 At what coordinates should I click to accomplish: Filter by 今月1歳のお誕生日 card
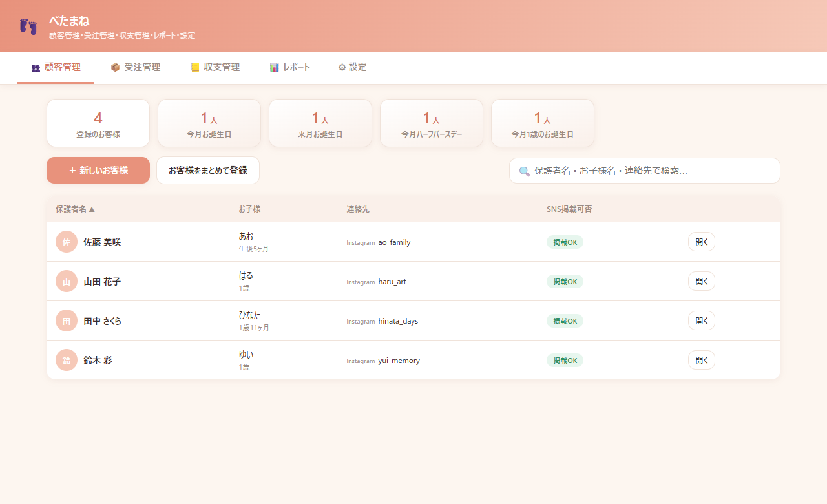543,123
